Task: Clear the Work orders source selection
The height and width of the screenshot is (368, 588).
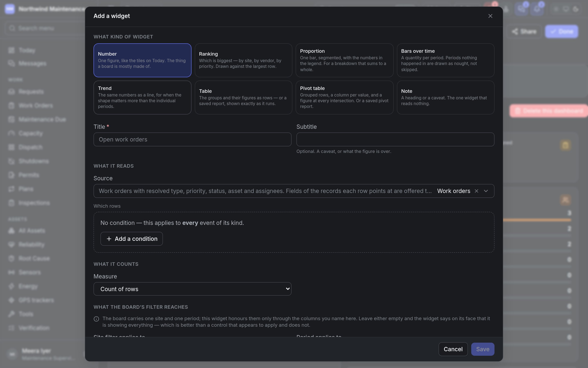Action: [x=476, y=191]
